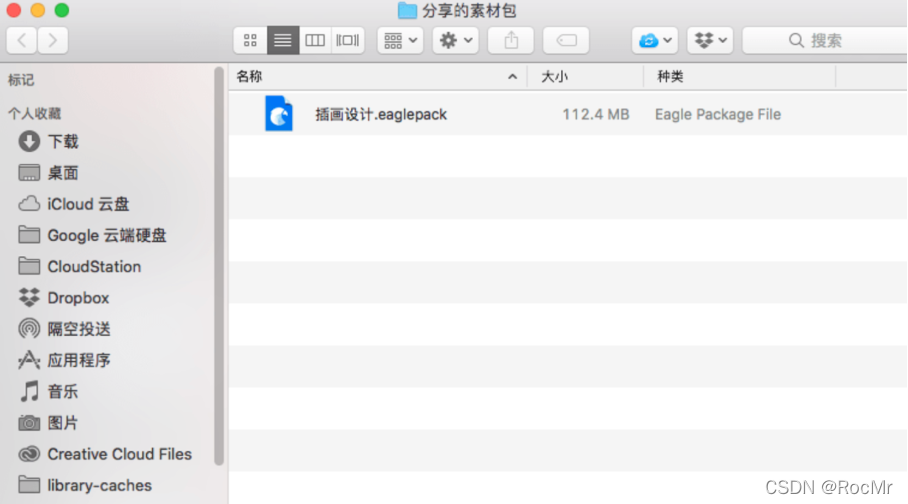Click the 桌面 desktop icon
The height and width of the screenshot is (504, 908).
(x=29, y=173)
